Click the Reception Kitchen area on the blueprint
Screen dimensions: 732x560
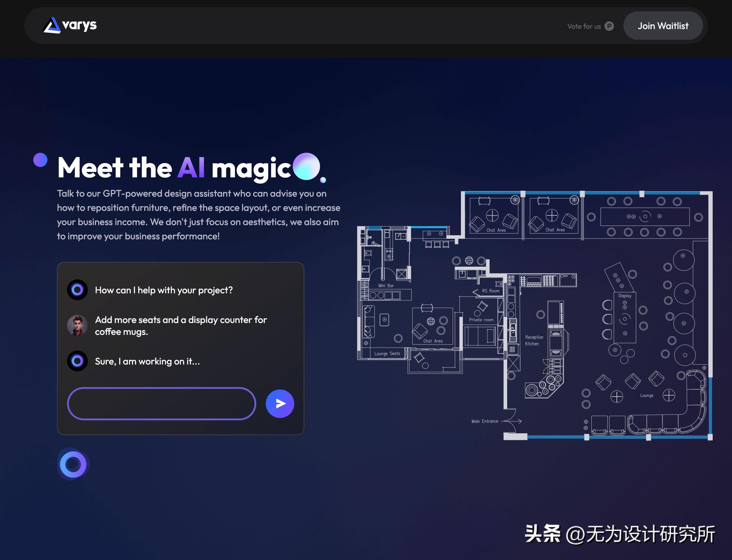pos(533,340)
